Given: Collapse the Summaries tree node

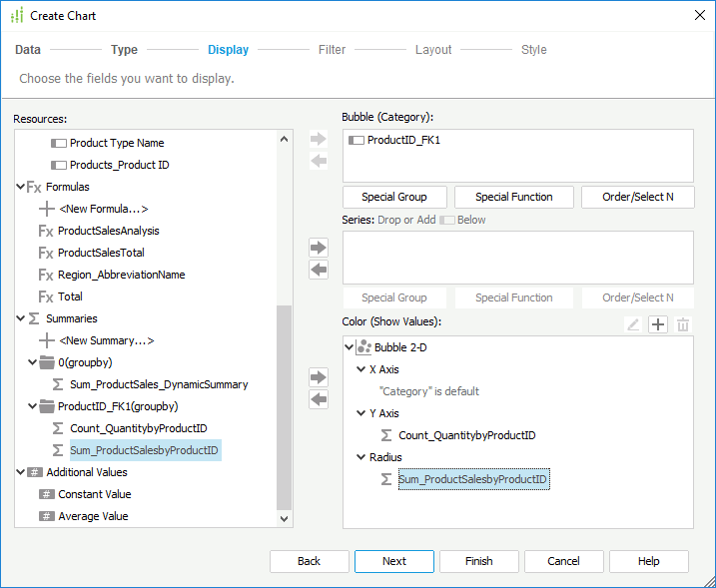Looking at the screenshot, I should (21, 318).
